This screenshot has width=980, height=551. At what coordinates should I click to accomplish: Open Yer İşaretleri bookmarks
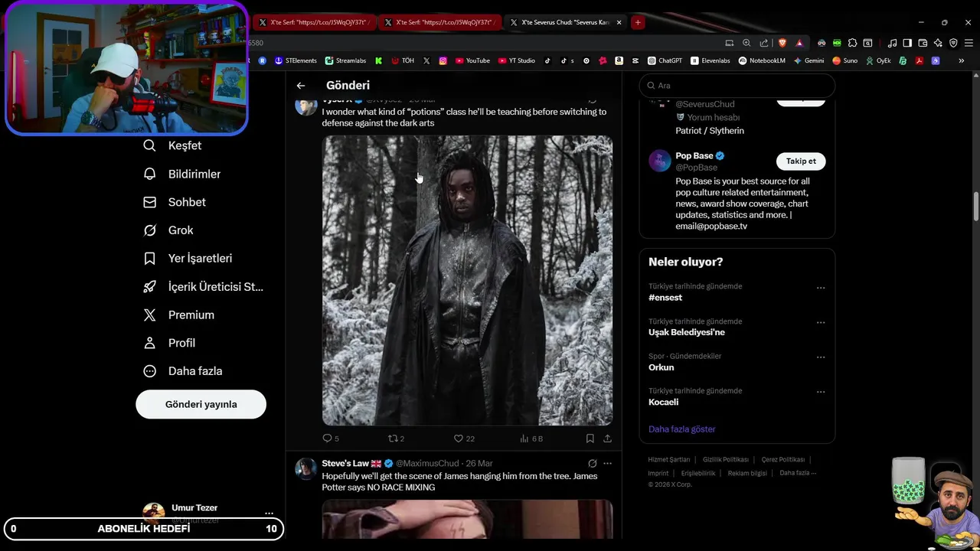(188, 259)
